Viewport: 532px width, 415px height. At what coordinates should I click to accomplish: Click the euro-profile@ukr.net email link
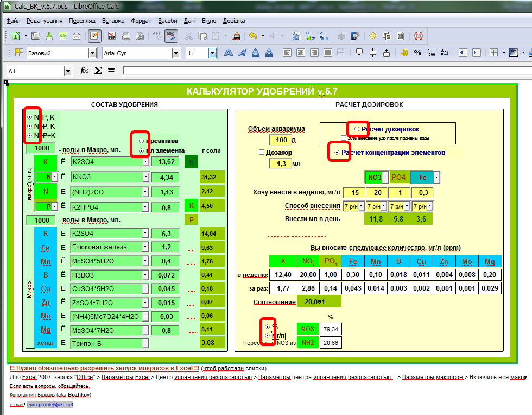click(50, 405)
